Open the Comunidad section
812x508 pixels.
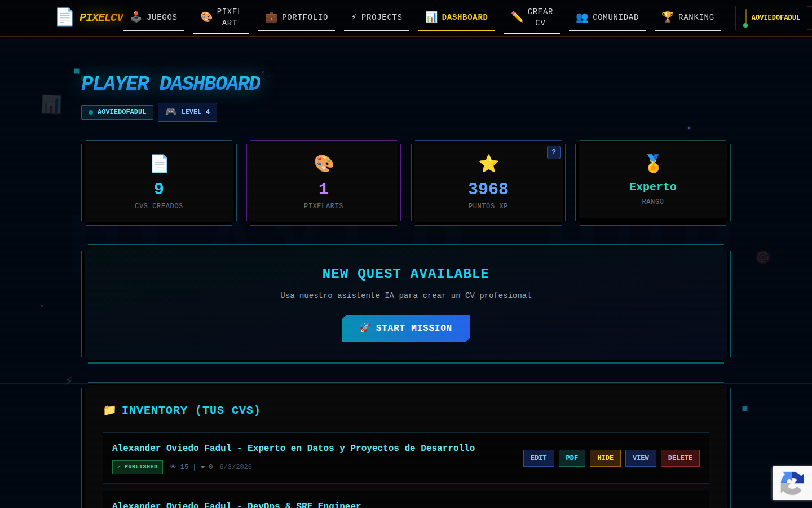tap(607, 17)
